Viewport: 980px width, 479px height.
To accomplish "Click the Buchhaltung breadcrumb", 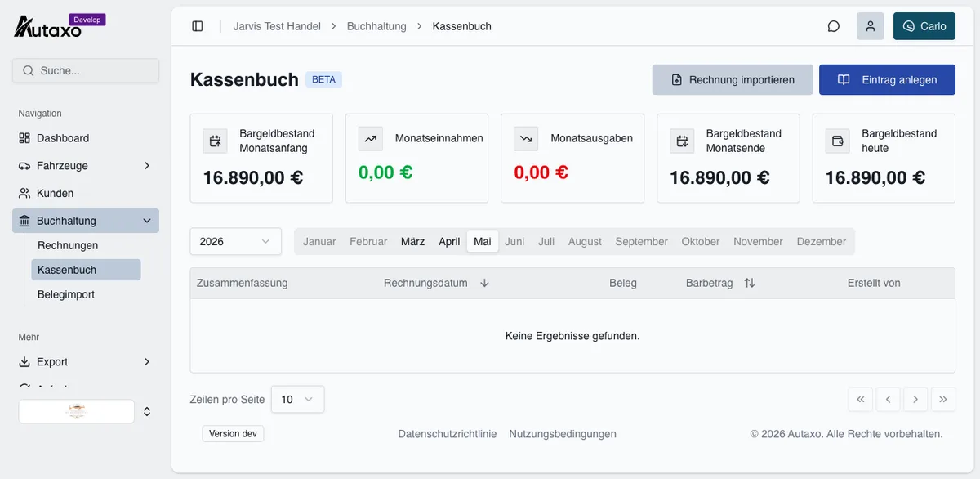I will tap(376, 26).
